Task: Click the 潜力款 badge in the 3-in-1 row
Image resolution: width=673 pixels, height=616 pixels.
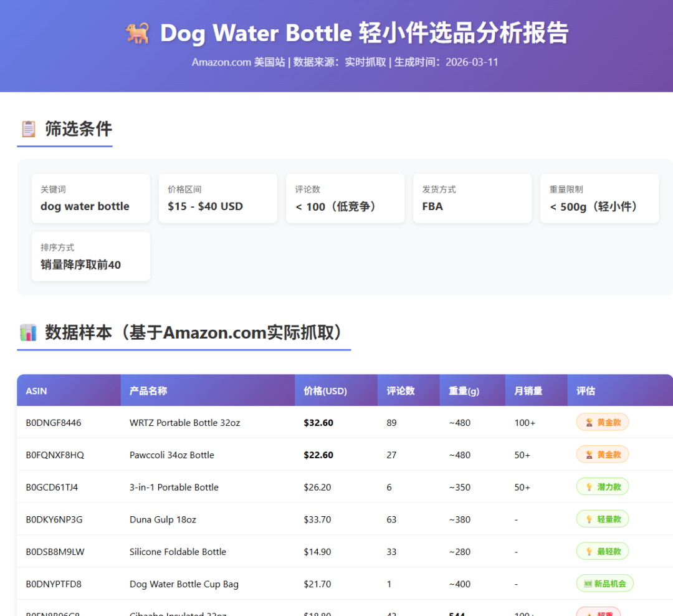Action: [x=602, y=488]
